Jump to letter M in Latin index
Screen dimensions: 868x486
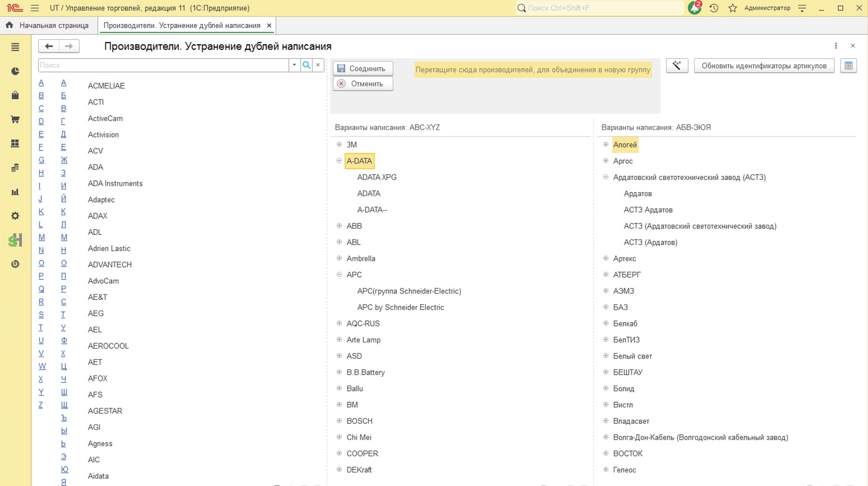pos(41,237)
